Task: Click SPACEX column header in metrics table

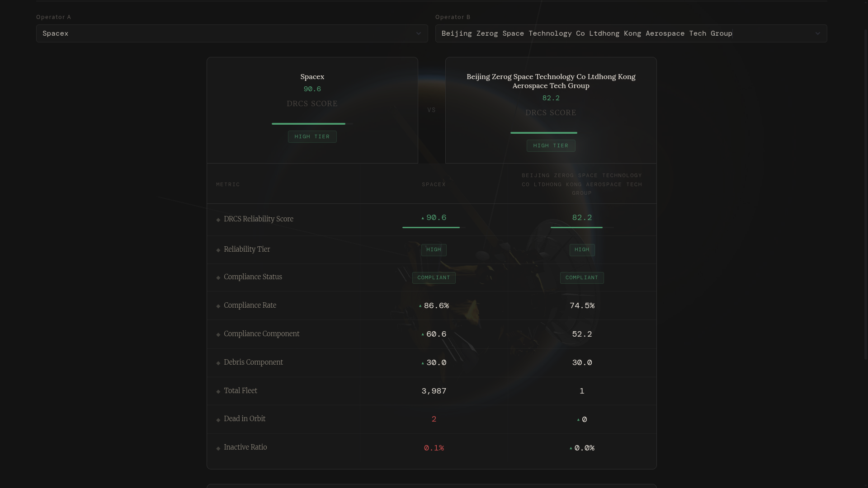Action: (434, 184)
